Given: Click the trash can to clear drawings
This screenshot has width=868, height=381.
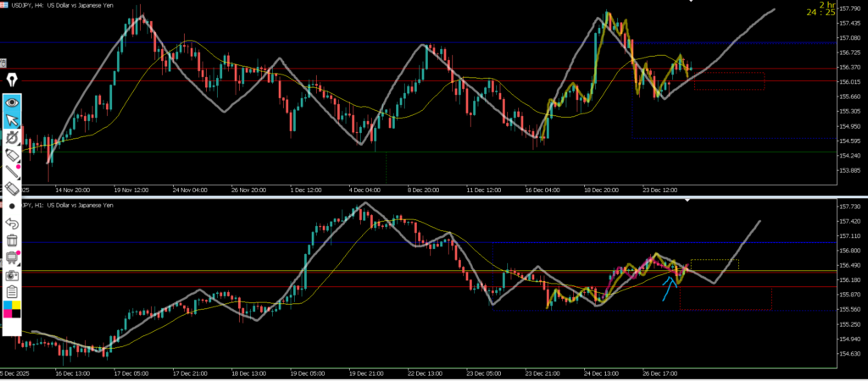Looking at the screenshot, I should [13, 240].
